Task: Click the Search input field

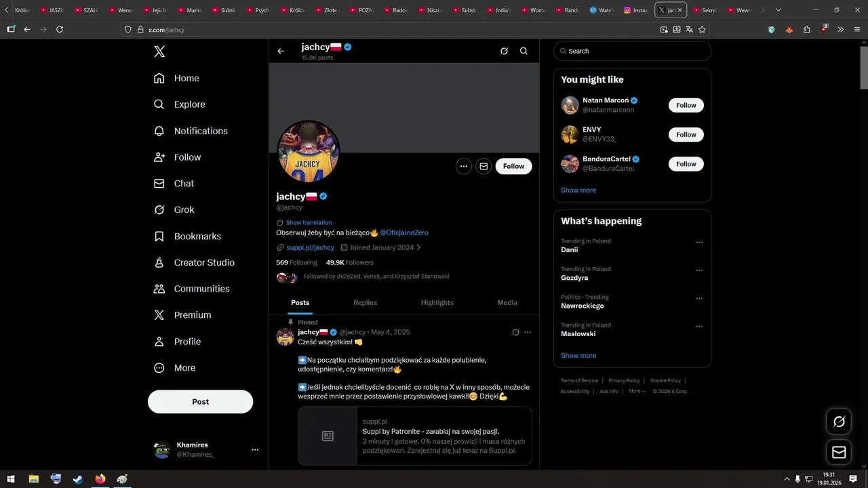Action: pyautogui.click(x=632, y=51)
